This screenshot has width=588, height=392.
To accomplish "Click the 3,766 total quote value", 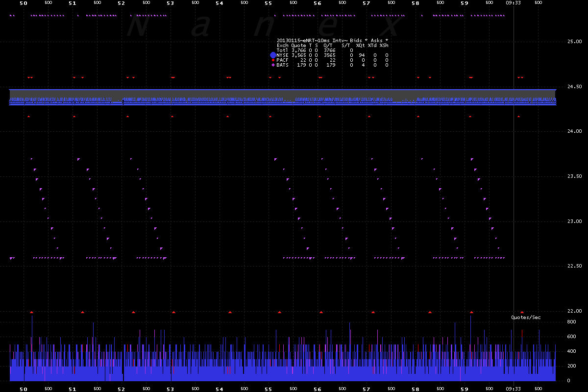I will point(298,50).
